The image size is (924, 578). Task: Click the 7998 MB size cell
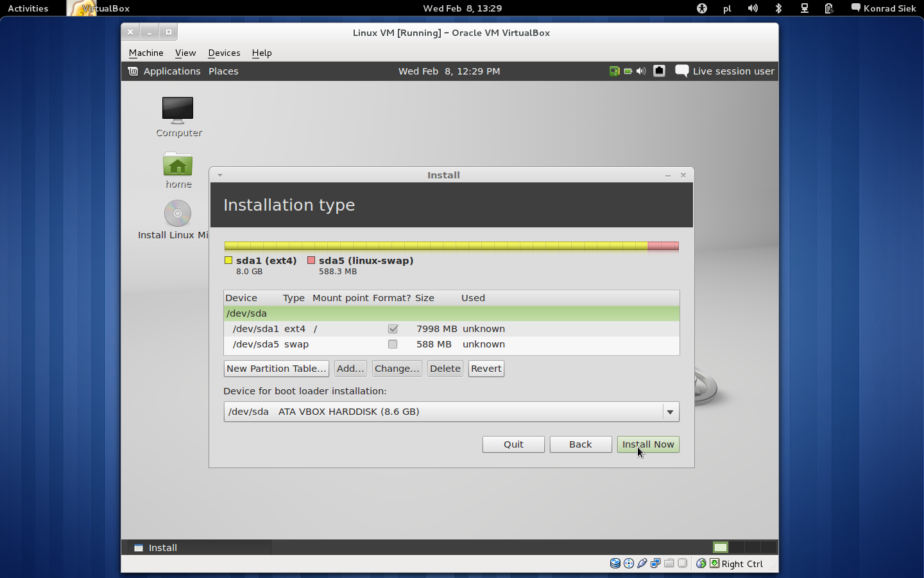(437, 329)
